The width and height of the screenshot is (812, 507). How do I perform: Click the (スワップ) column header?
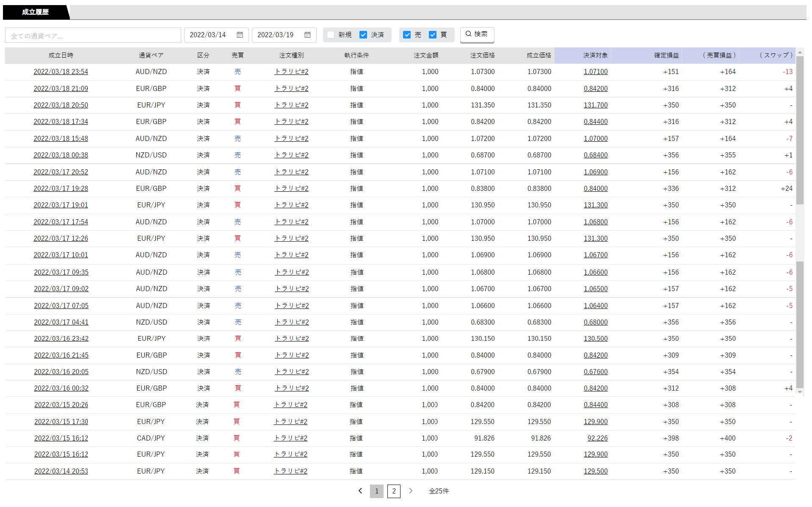(776, 55)
